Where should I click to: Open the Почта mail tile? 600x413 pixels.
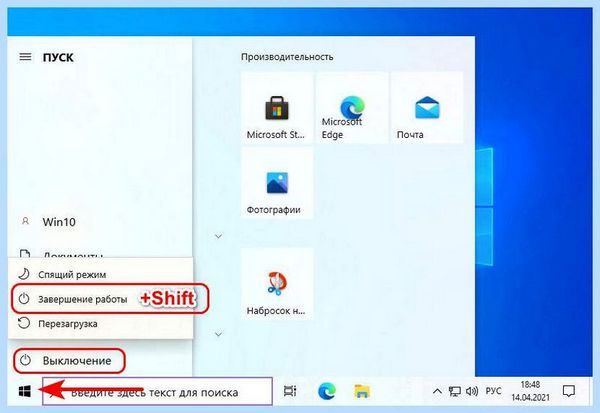point(427,108)
